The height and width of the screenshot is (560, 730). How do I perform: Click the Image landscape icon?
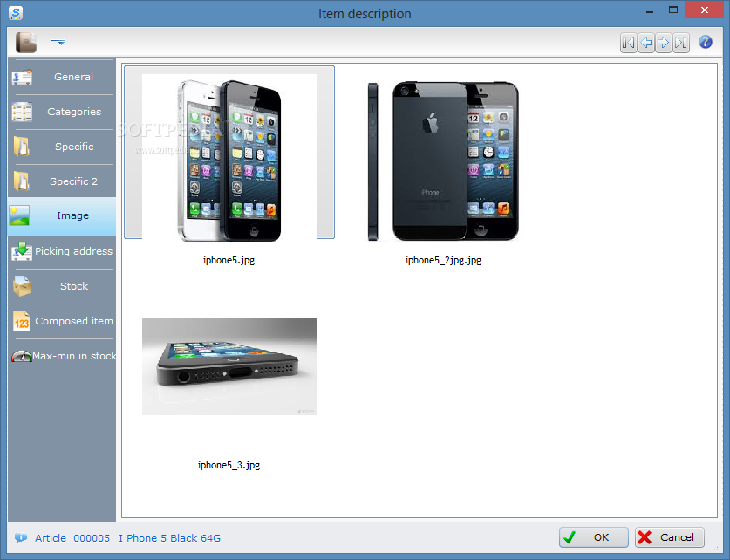point(19,215)
